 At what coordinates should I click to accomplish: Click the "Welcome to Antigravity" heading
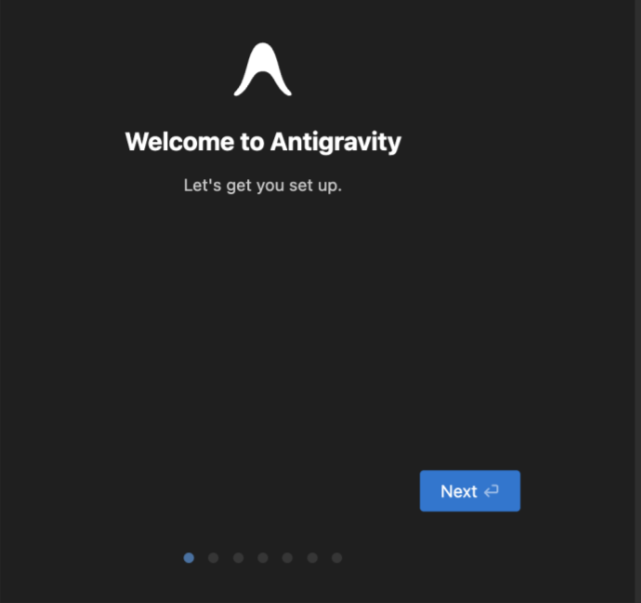pyautogui.click(x=263, y=142)
